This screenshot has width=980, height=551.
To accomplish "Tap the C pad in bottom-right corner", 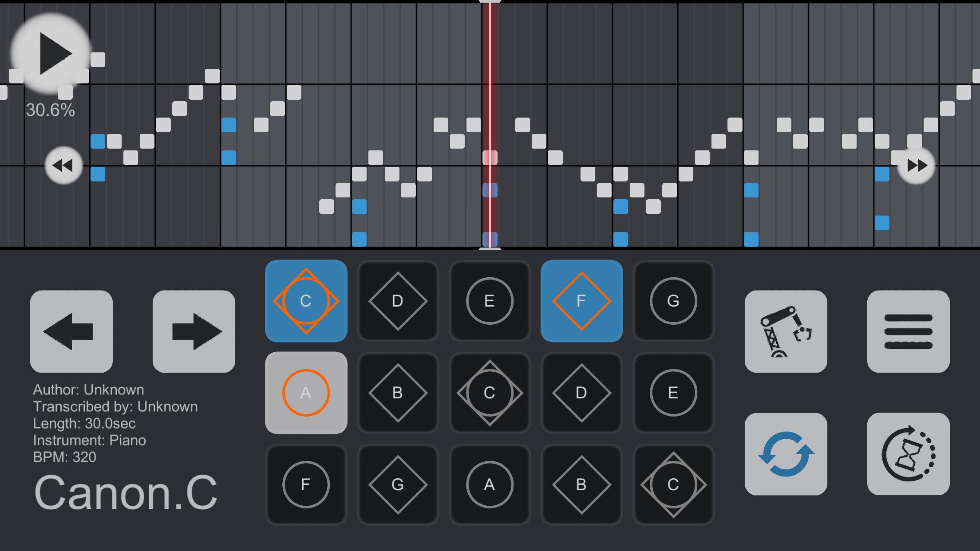I will tap(673, 484).
